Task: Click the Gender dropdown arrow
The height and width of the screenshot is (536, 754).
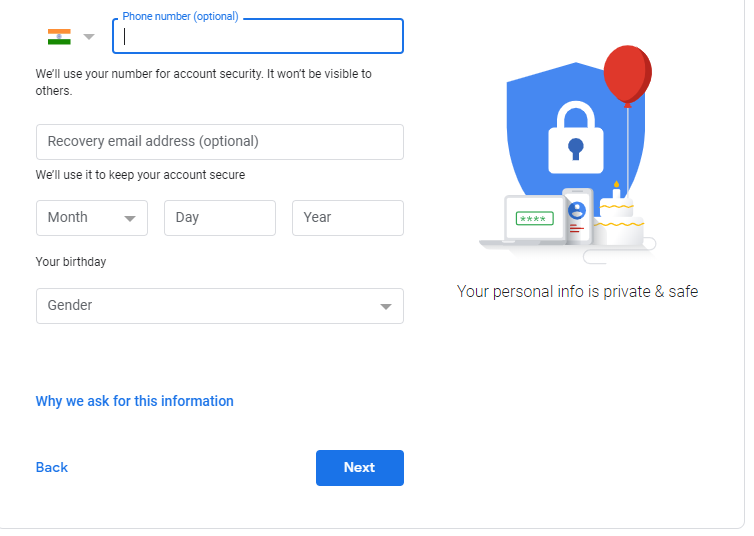Action: coord(386,307)
